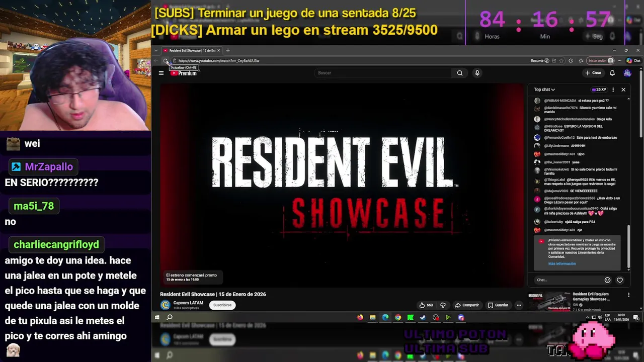Launch Firefox from the taskbar
The width and height of the screenshot is (644, 362).
click(x=360, y=317)
